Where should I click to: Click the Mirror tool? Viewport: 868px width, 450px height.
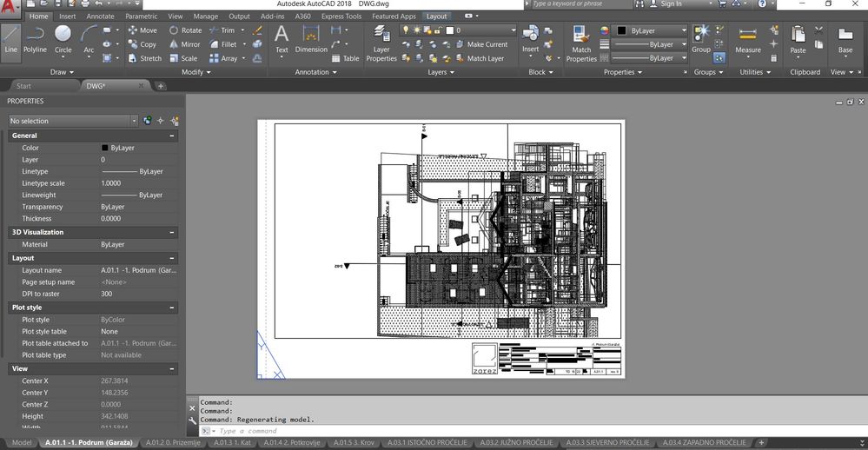(185, 44)
